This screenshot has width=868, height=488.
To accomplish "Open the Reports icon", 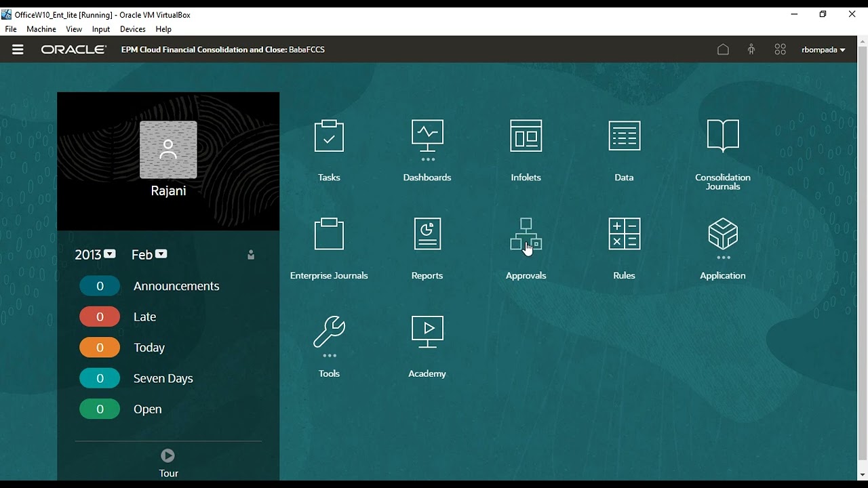I will pyautogui.click(x=427, y=234).
